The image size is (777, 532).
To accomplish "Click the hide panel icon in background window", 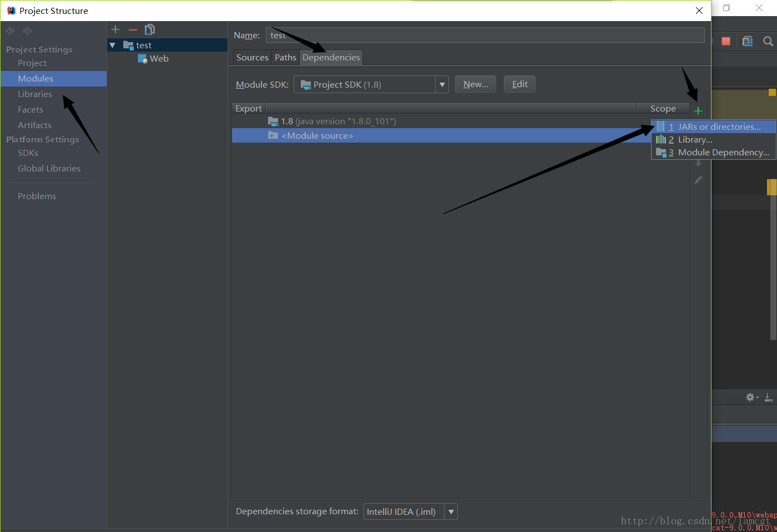I will (768, 397).
